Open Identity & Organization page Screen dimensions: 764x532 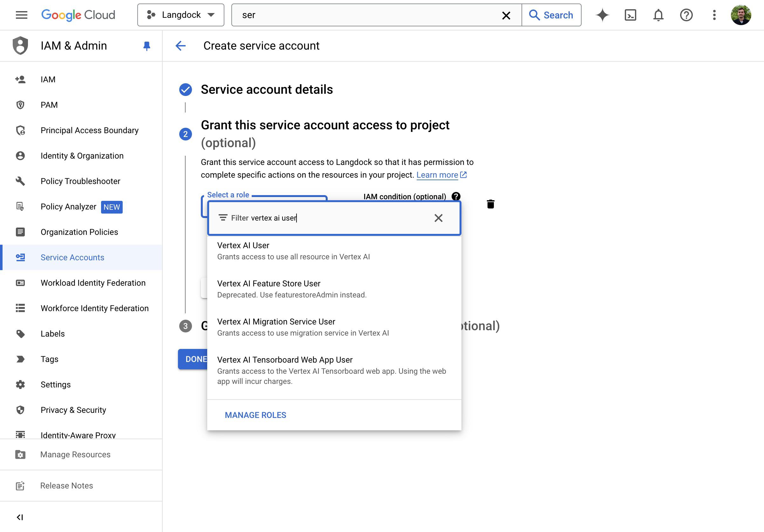[81, 156]
